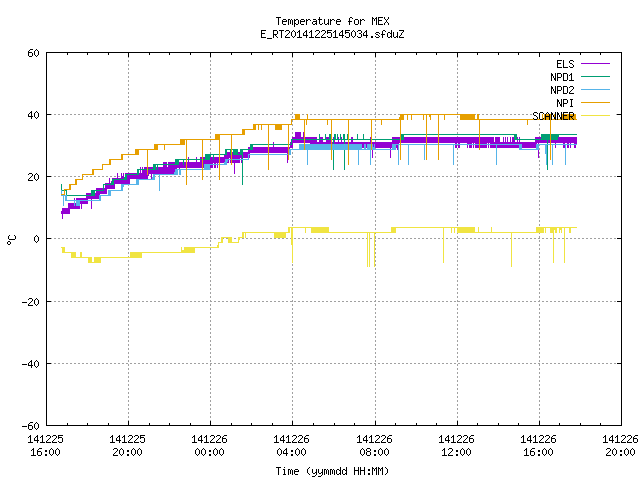
Task: Click the y-axis tick label 0
Action: (36, 239)
